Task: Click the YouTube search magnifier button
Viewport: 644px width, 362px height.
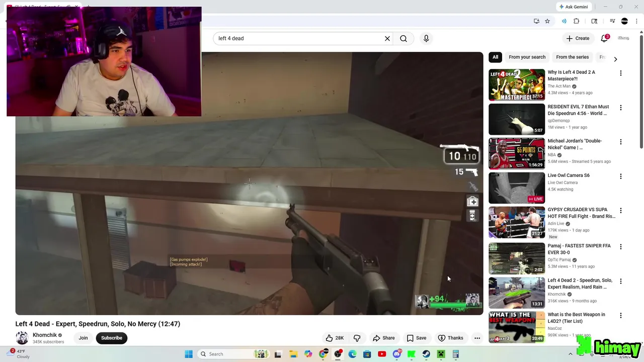Action: 404,38
